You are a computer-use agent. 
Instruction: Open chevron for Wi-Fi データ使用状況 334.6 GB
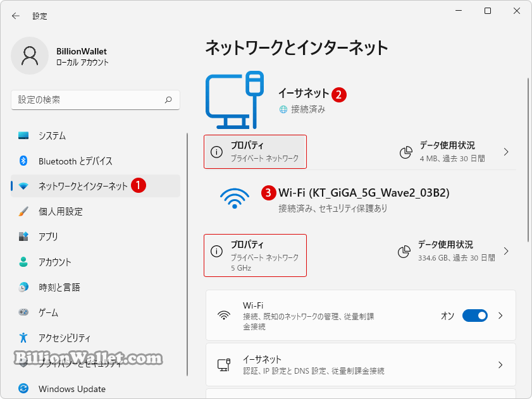[x=506, y=251]
